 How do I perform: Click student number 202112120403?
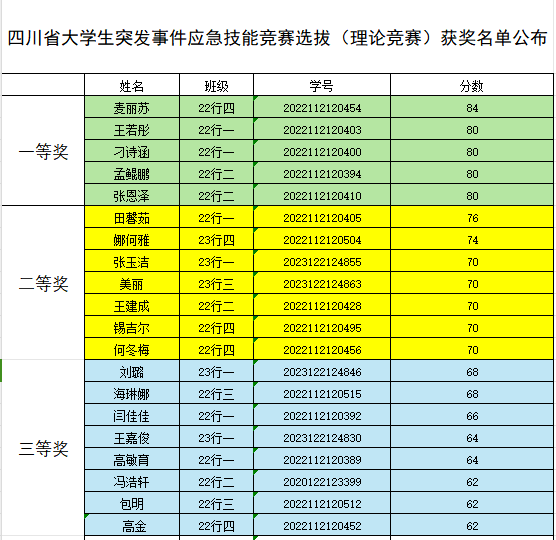(322, 129)
